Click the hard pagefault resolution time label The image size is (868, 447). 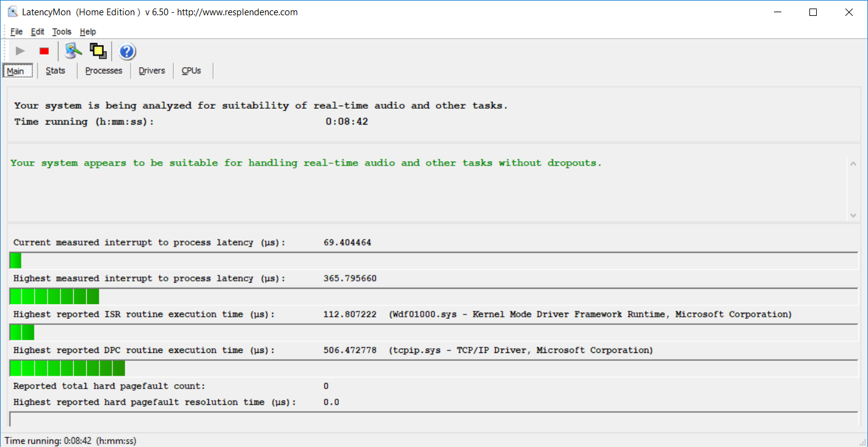154,402
